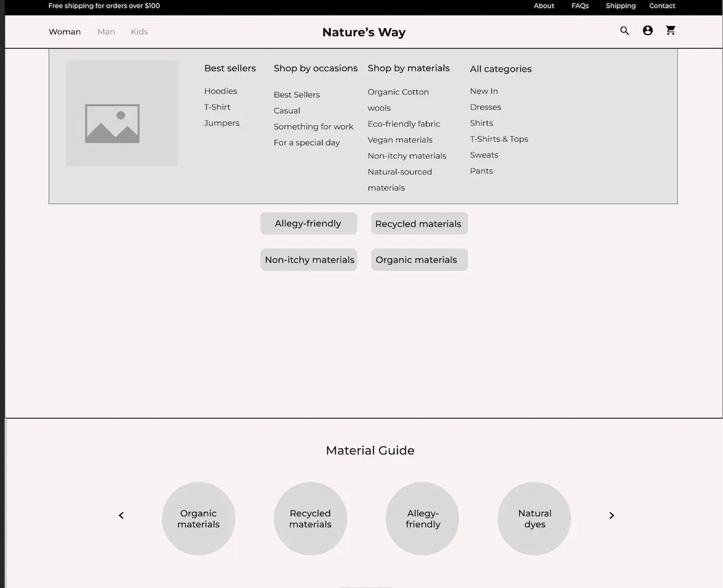The image size is (723, 588).
Task: Click the Non-itchy materials button
Action: (309, 260)
